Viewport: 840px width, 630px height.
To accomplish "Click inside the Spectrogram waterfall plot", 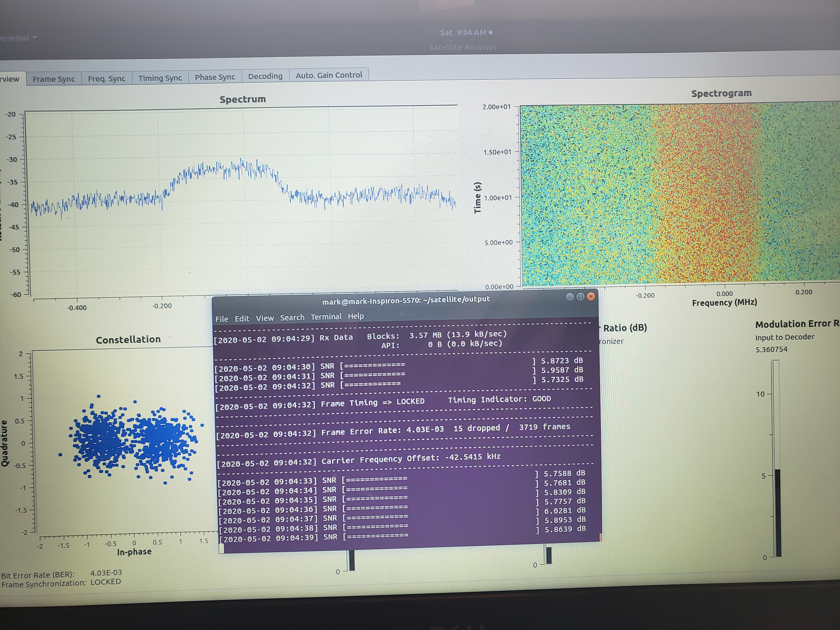I will pos(676,194).
